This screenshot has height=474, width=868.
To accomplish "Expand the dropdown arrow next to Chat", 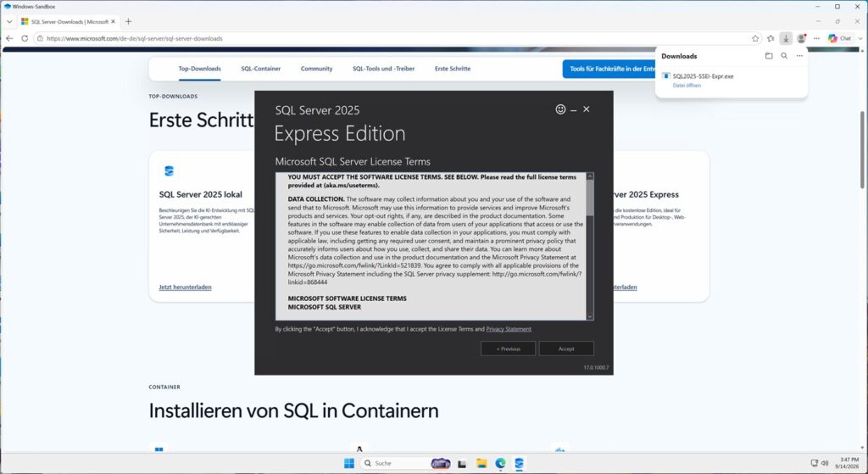I will (860, 38).
